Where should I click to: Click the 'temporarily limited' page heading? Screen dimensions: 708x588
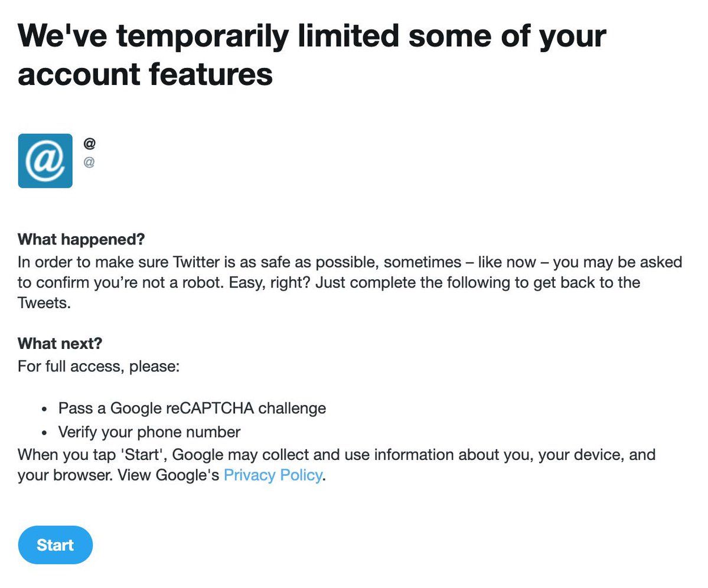coord(312,55)
